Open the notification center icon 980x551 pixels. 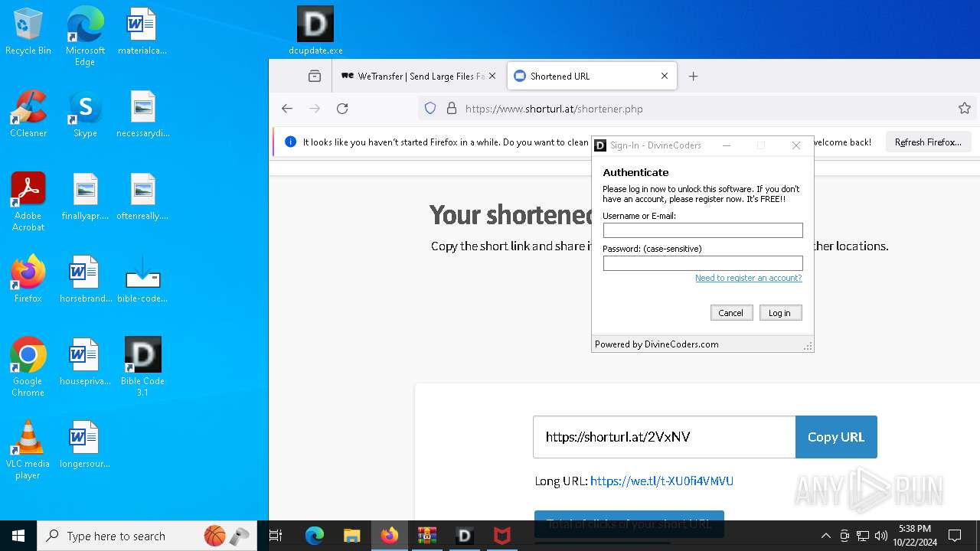click(955, 536)
